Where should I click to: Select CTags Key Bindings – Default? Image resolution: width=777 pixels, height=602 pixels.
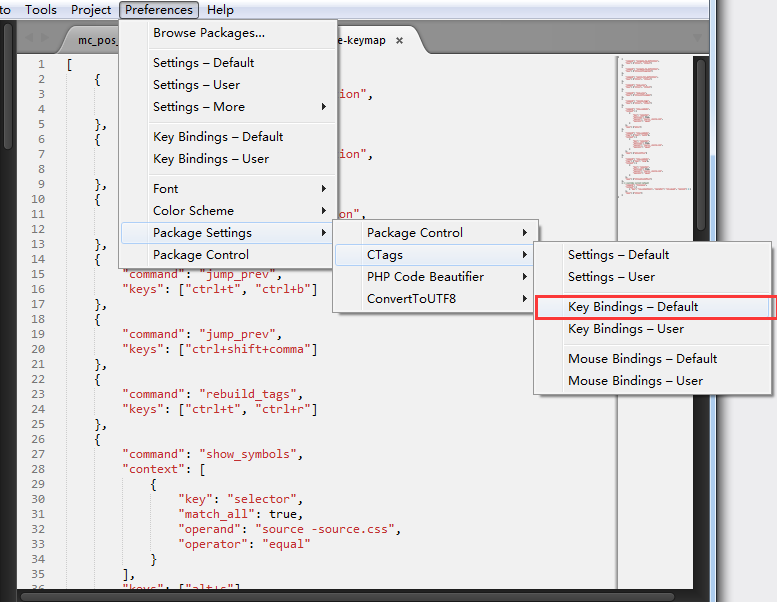click(x=633, y=307)
